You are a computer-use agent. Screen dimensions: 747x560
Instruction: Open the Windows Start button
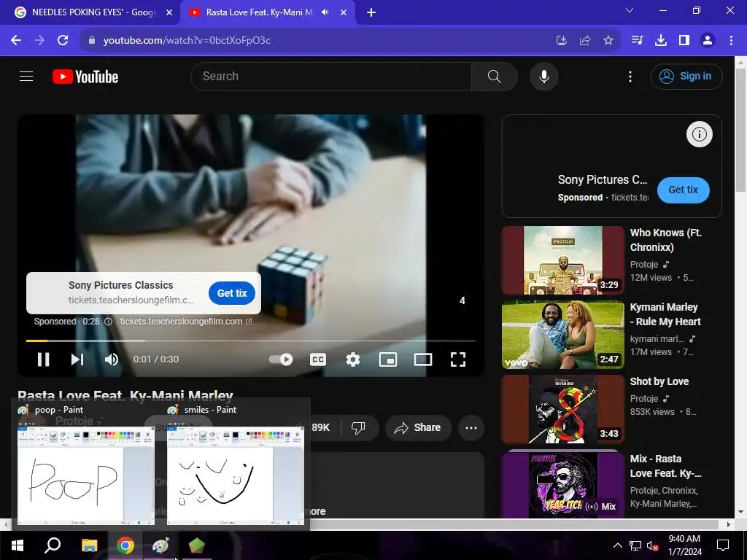18,545
